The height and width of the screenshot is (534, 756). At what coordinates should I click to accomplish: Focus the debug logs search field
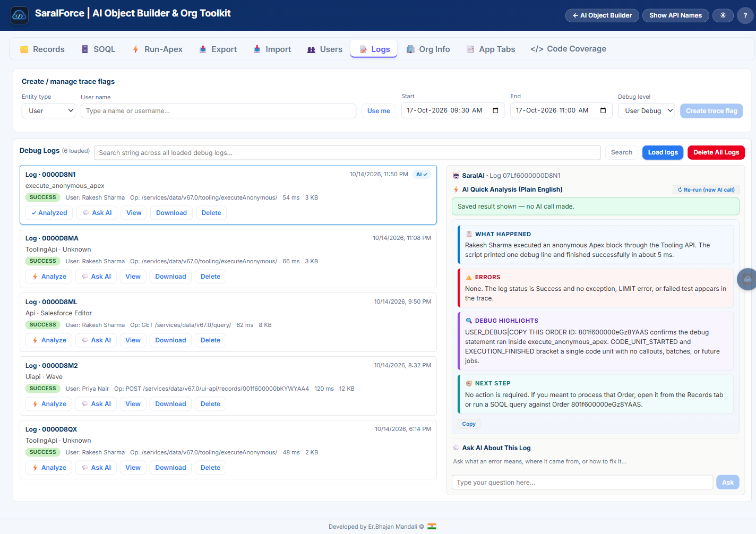(347, 153)
